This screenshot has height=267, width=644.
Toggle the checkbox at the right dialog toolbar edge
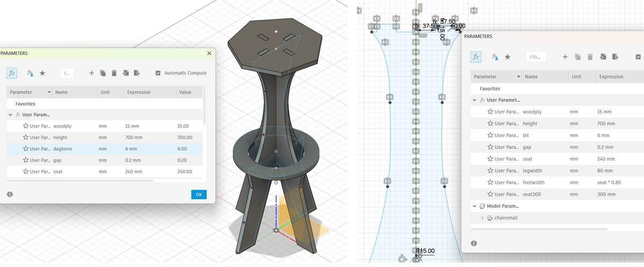tap(638, 56)
